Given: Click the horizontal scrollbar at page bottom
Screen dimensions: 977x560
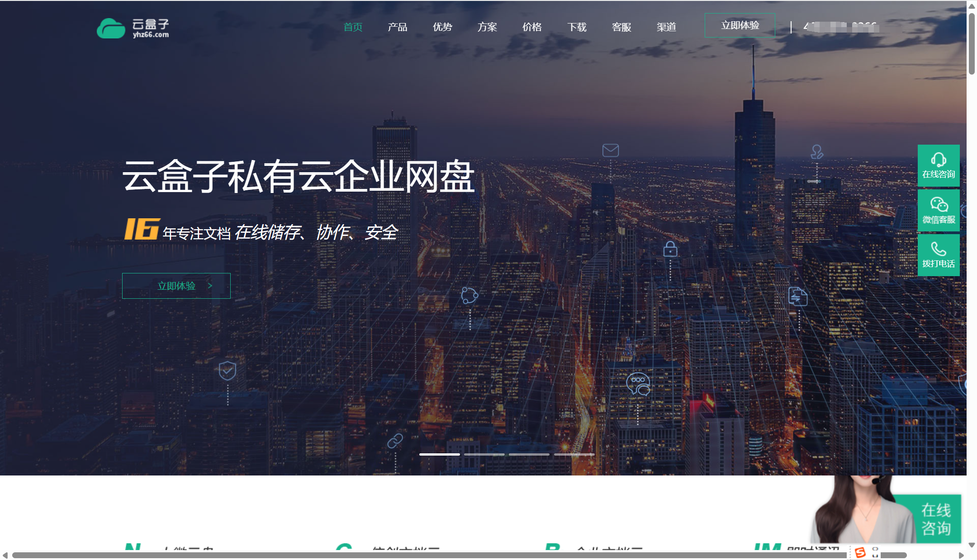Looking at the screenshot, I should click(452, 555).
